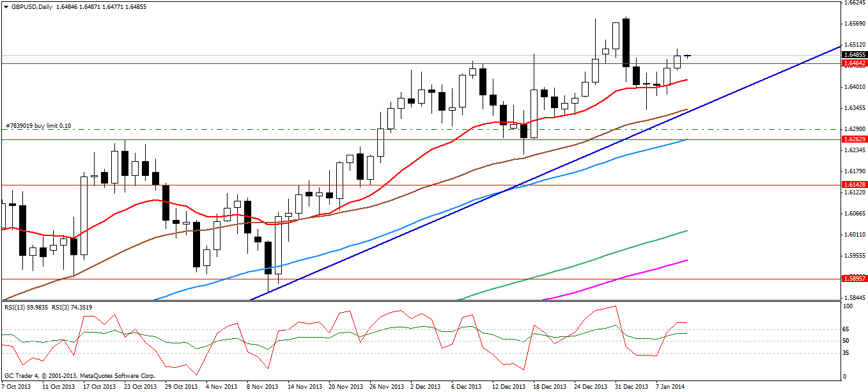Click the 24 Dec 2013 date label
868x392 pixels.
pyautogui.click(x=591, y=387)
